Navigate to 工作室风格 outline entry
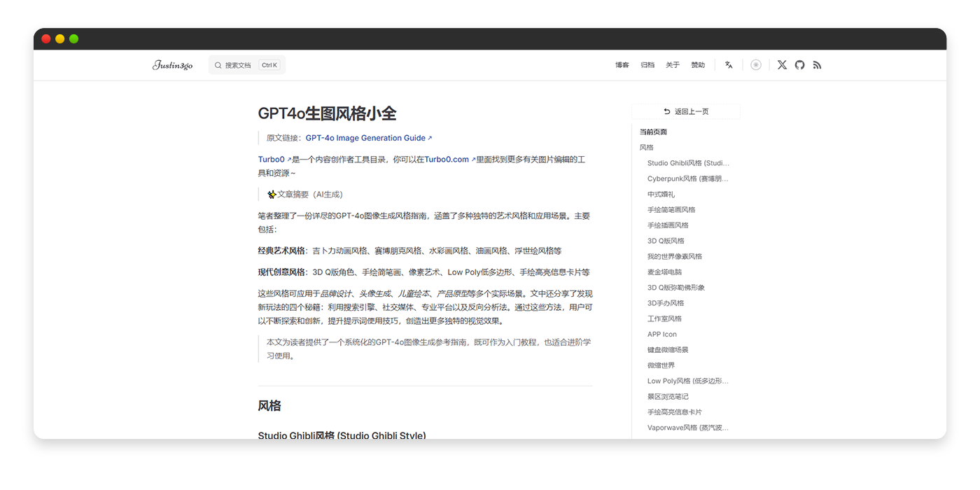 (664, 318)
